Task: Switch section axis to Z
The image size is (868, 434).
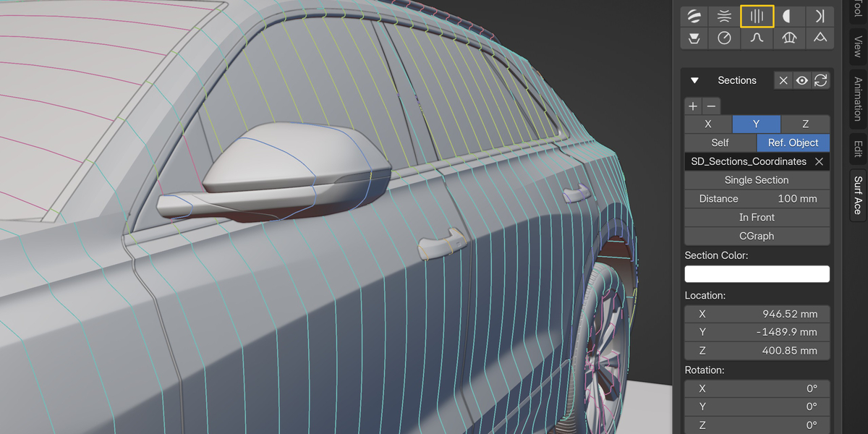Action: 805,124
